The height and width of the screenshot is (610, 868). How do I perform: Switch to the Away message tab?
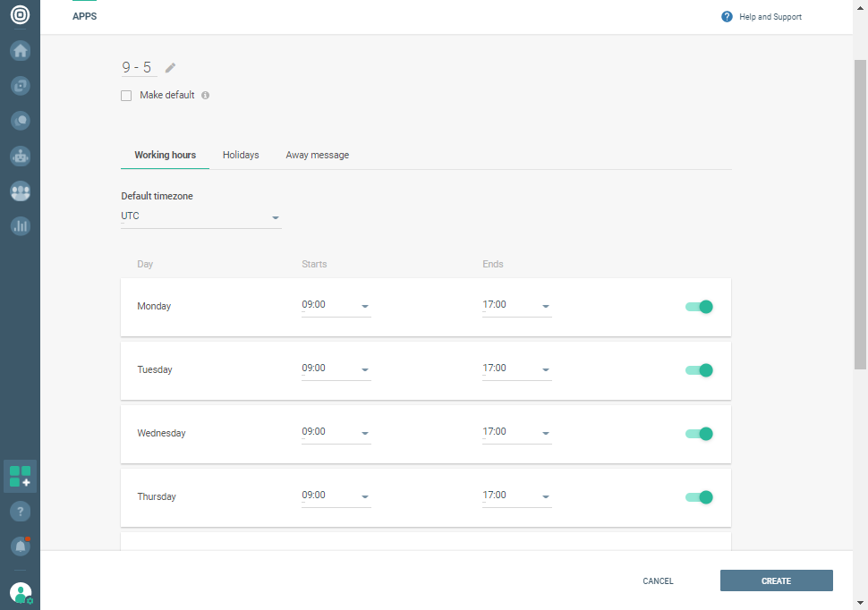point(317,155)
